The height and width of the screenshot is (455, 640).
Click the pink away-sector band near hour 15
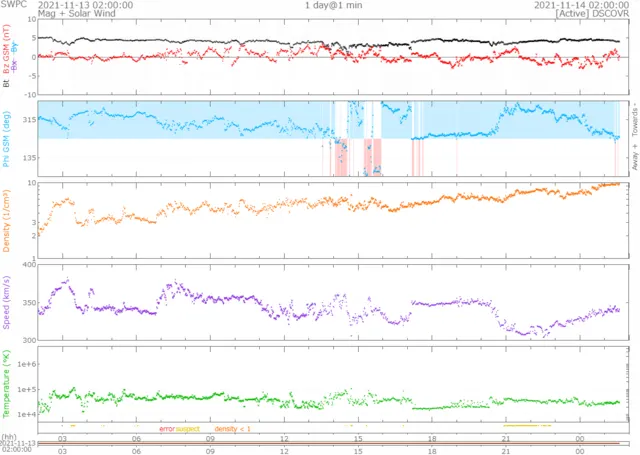click(373, 158)
